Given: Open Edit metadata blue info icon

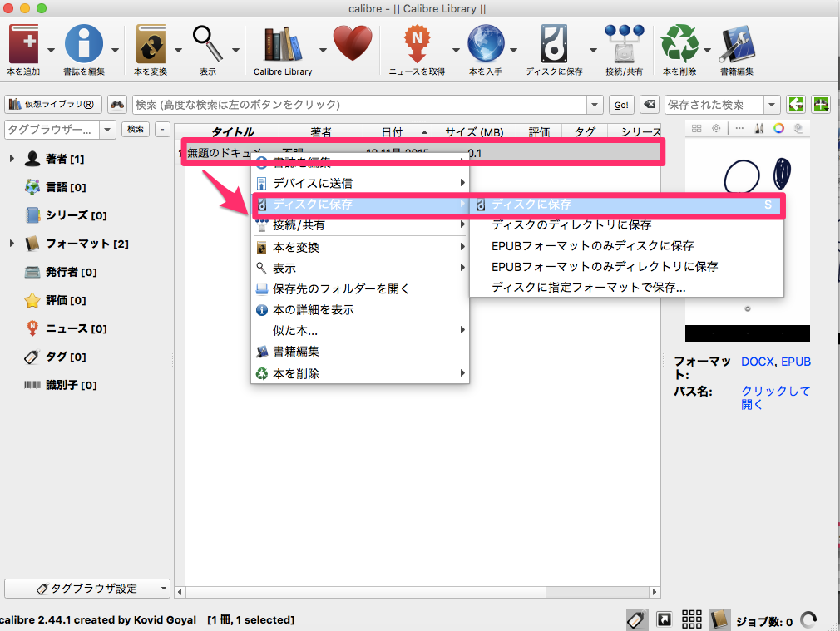Looking at the screenshot, I should tap(84, 43).
